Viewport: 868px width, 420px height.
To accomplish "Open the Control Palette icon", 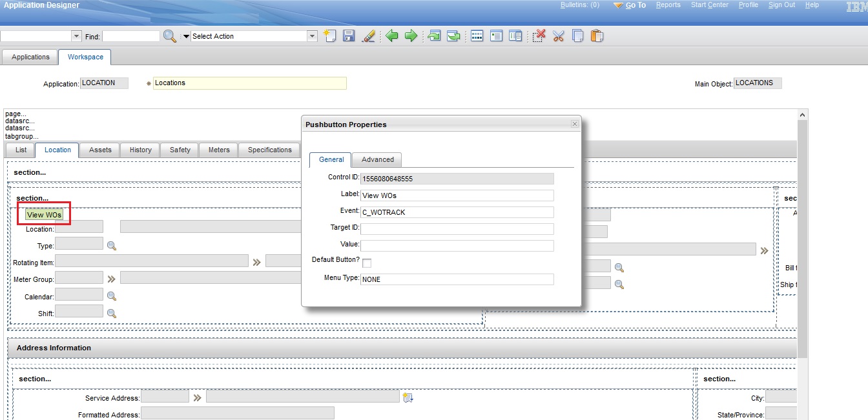I will (x=477, y=35).
